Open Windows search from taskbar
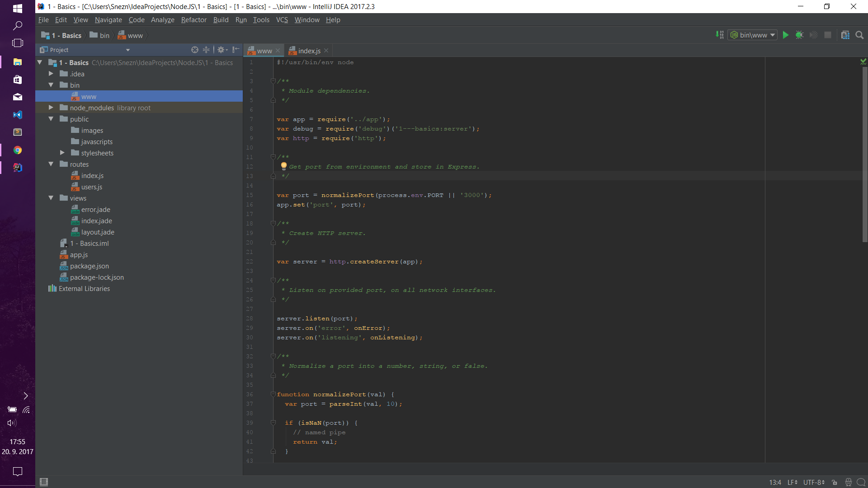Viewport: 868px width, 488px height. pos(18,26)
